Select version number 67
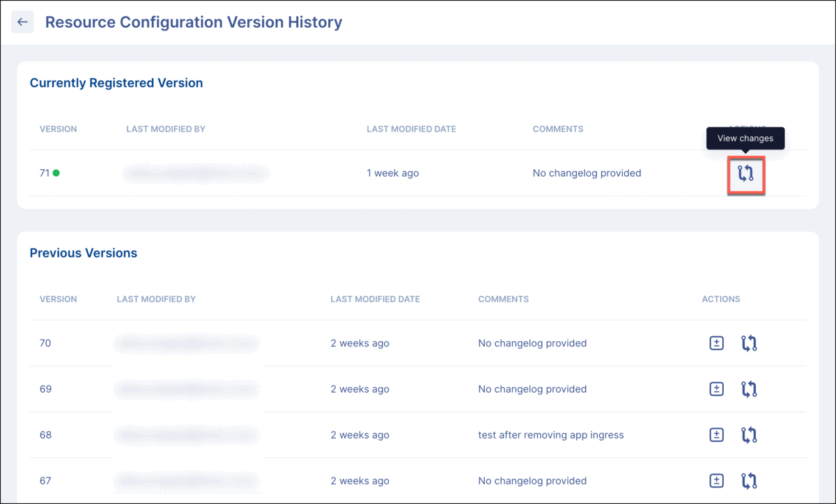 (45, 481)
